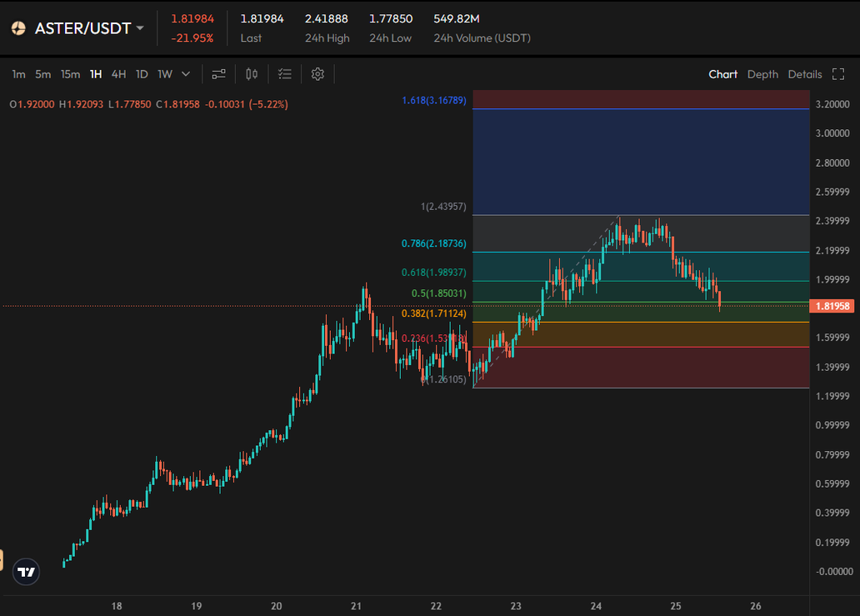This screenshot has height=616, width=860.
Task: Expand more timeframe intervals chevron
Action: [x=186, y=74]
